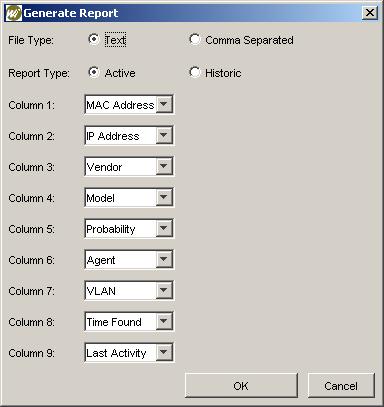Choose Comma Separated file type

tap(195, 39)
